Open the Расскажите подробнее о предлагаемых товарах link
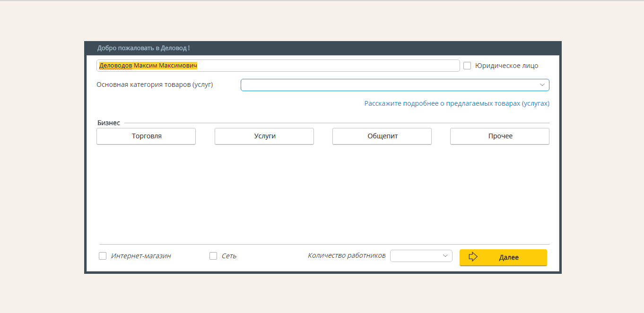This screenshot has width=644, height=313. (x=456, y=103)
